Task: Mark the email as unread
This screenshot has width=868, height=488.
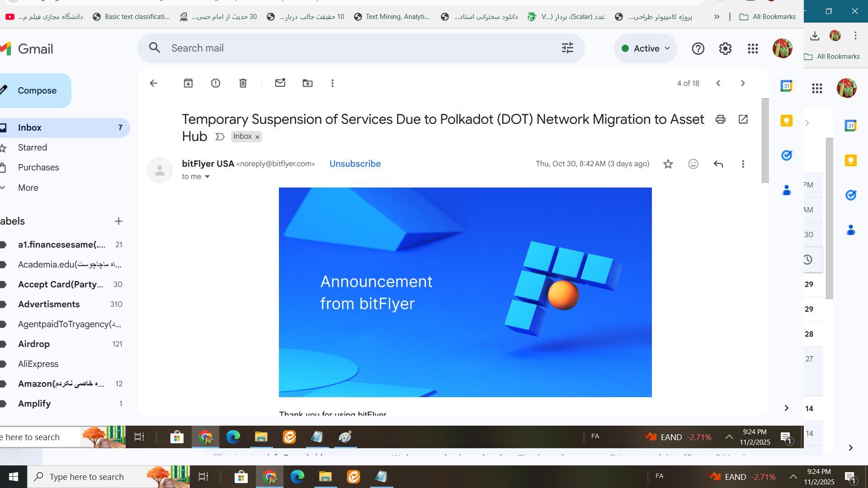Action: [x=280, y=83]
